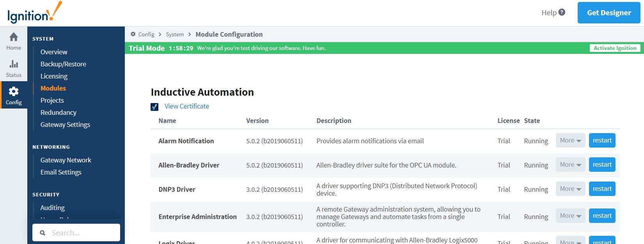Viewport: 644px width, 244px height.
Task: Open Projects in the sidebar
Action: [52, 100]
